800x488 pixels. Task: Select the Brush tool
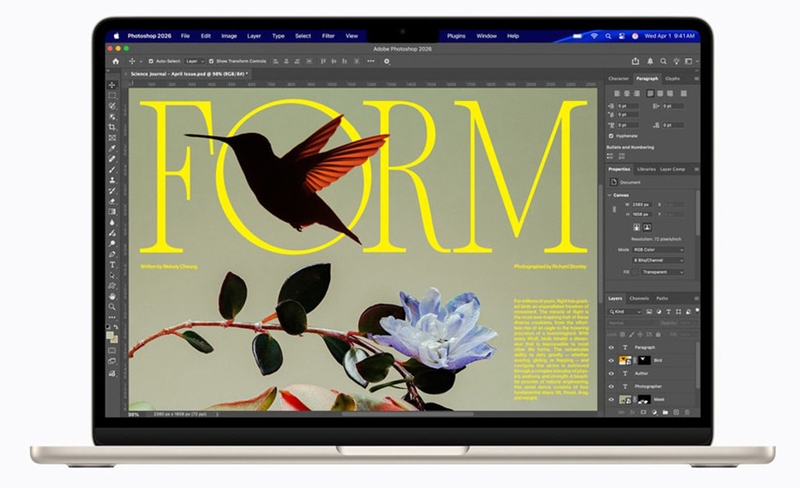pos(112,169)
